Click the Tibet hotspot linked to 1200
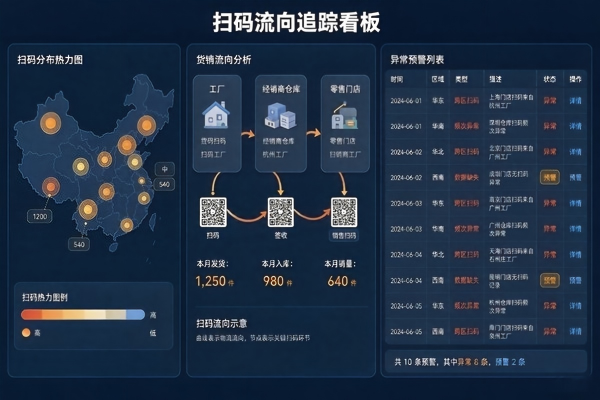The width and height of the screenshot is (600, 400). 51,187
